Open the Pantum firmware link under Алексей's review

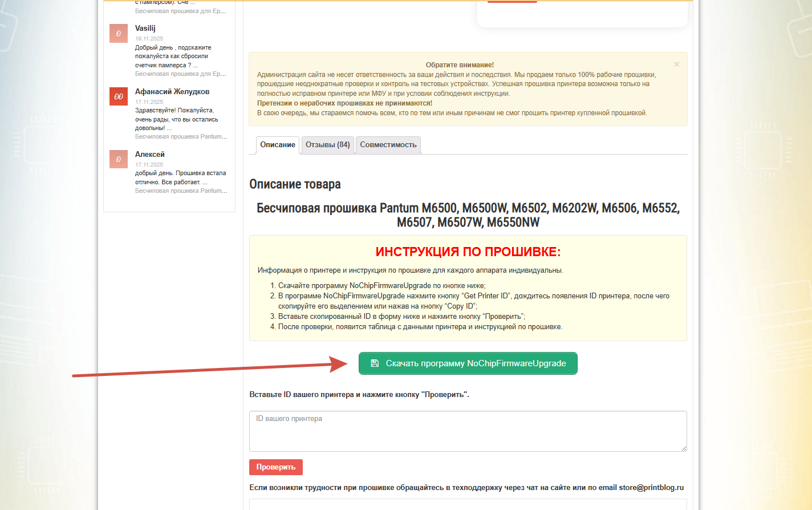coord(181,191)
